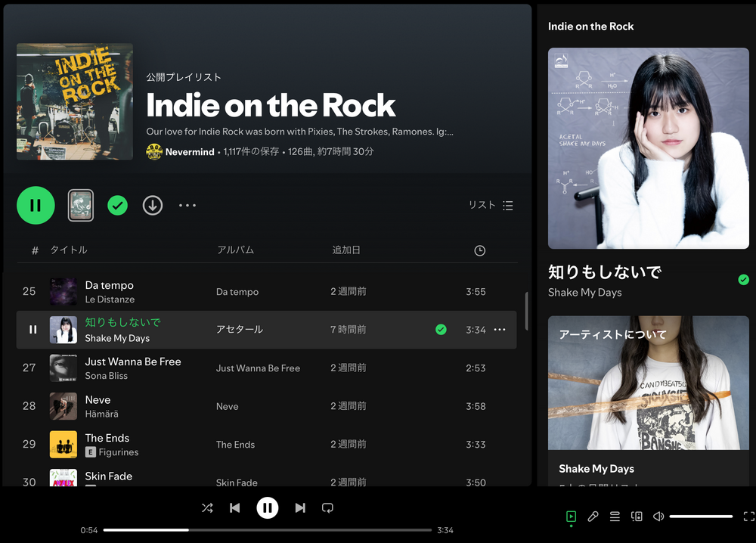
Task: Click the Nevermind profile avatar
Action: pos(153,151)
